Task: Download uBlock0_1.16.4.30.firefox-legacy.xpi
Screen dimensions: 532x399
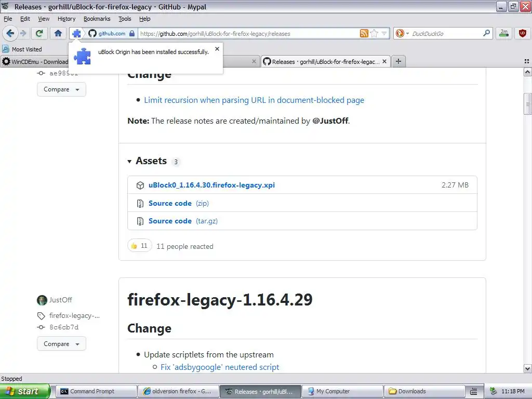Action: point(211,185)
